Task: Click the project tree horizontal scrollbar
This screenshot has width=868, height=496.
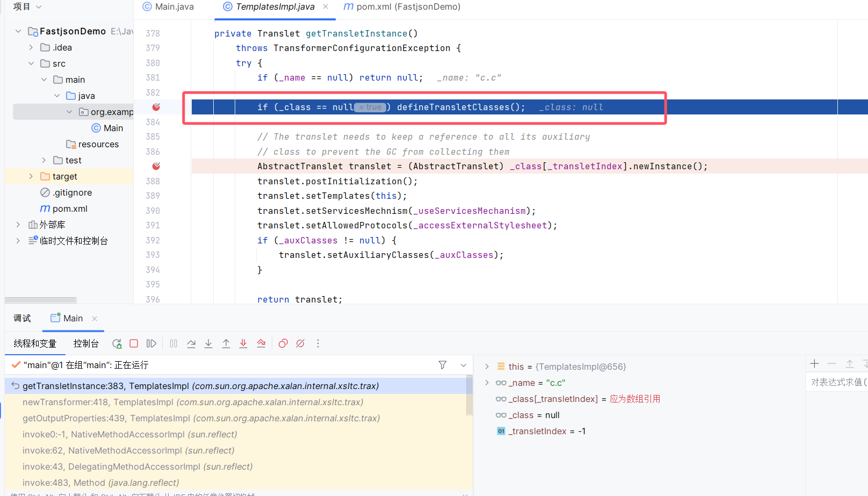Action: [41, 300]
